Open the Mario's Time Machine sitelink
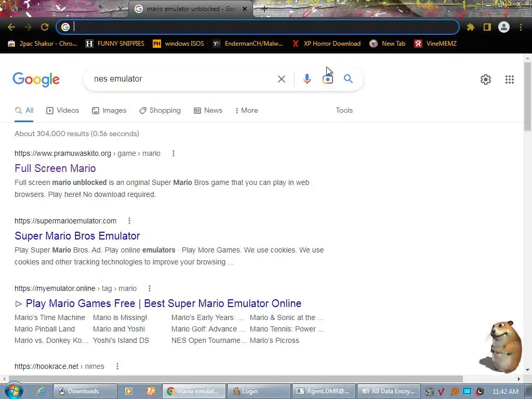 (50, 317)
